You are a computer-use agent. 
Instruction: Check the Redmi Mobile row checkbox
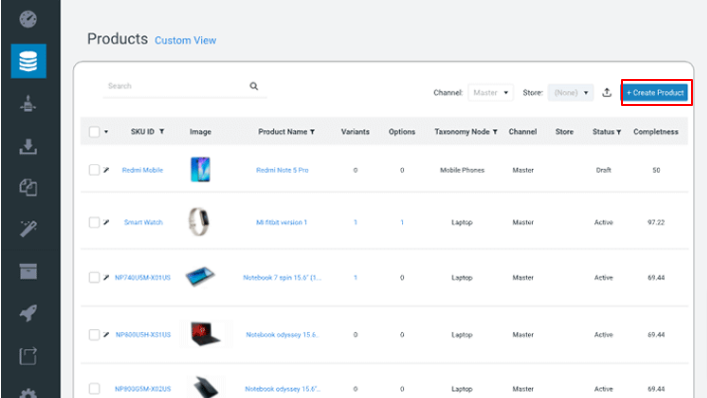point(94,170)
